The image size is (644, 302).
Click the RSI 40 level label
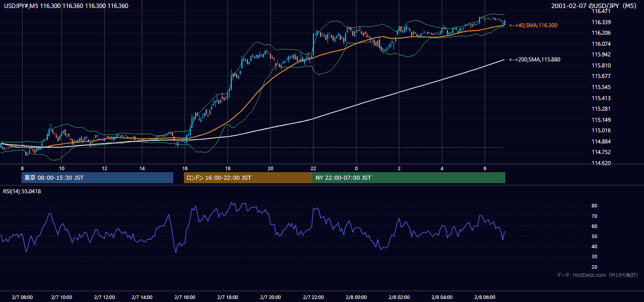(594, 246)
